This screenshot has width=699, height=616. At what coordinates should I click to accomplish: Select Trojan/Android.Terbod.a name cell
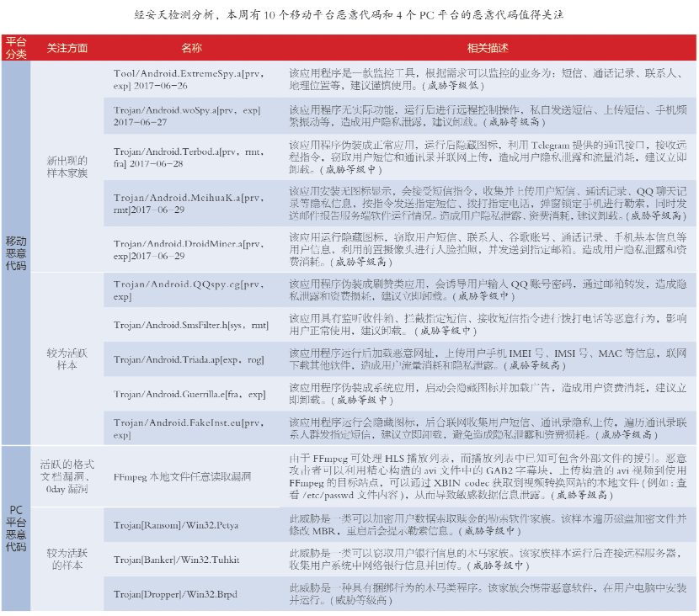click(192, 157)
